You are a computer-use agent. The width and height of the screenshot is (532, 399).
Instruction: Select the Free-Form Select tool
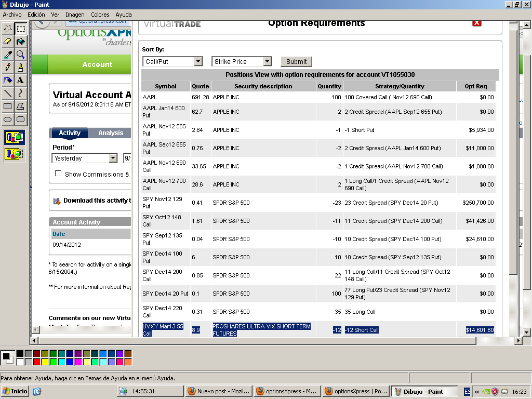8,29
